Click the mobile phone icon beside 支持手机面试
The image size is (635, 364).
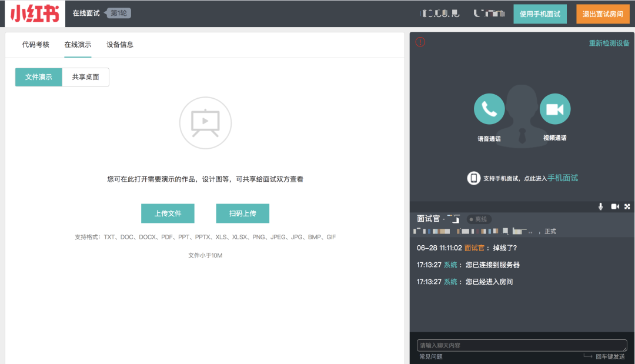[x=473, y=178]
